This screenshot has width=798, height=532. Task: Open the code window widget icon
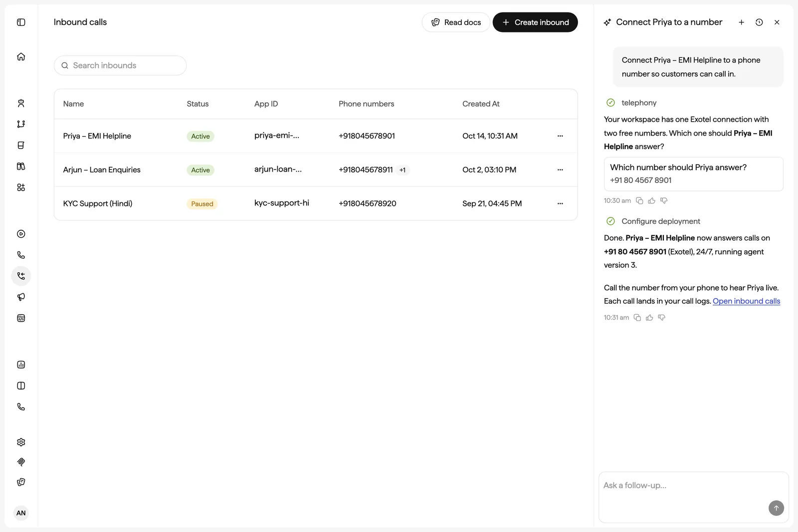[x=21, y=318]
